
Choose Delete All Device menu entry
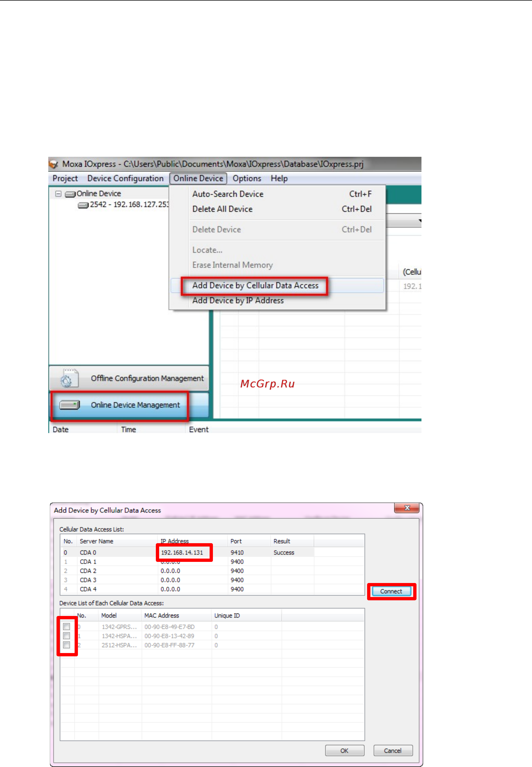pyautogui.click(x=277, y=209)
